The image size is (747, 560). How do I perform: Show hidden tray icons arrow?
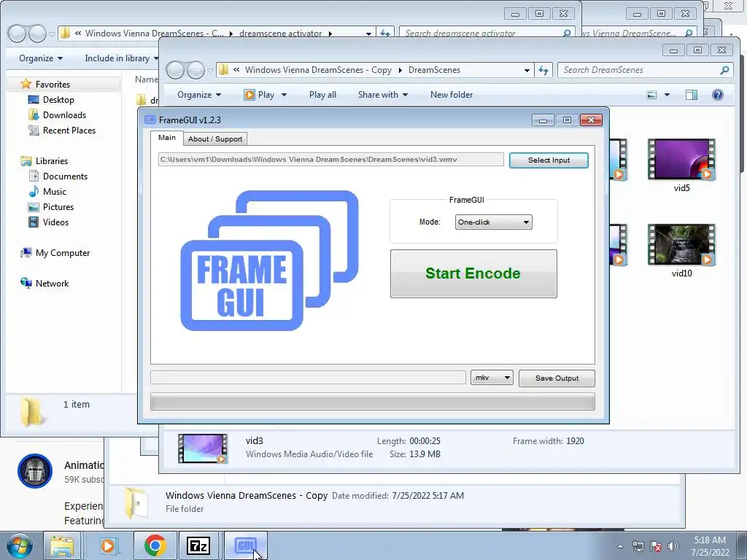pos(620,546)
